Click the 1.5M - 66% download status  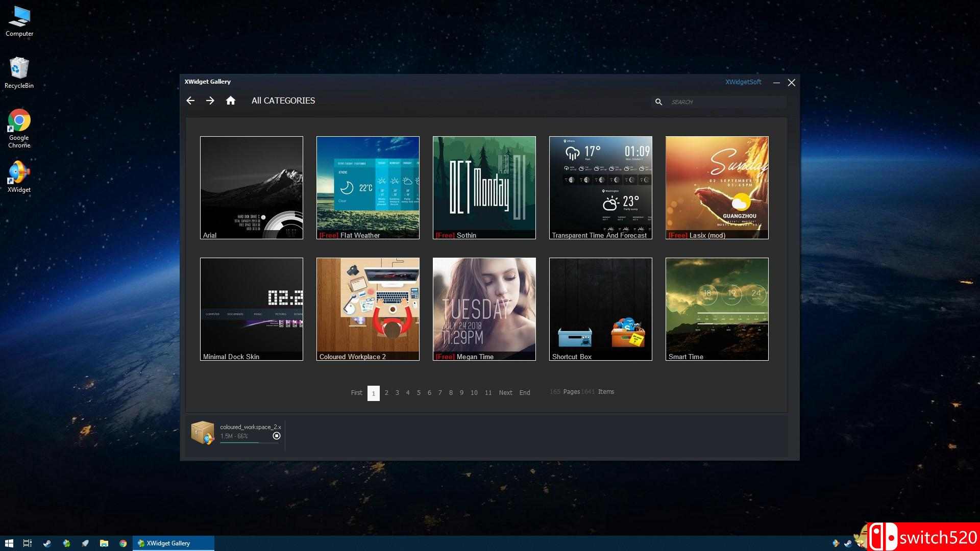pos(234,436)
